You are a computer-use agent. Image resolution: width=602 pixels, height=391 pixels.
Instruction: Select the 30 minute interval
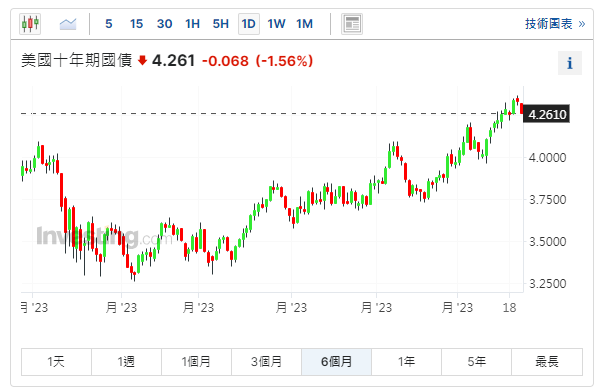[x=164, y=24]
